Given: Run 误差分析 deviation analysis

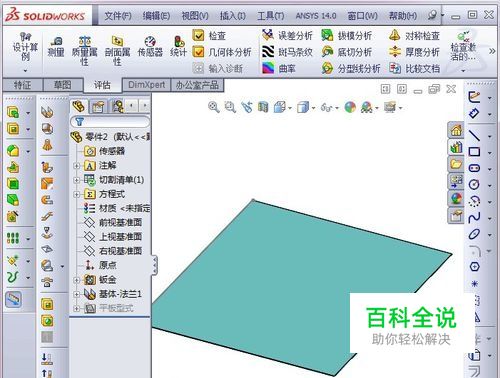Looking at the screenshot, I should point(287,35).
